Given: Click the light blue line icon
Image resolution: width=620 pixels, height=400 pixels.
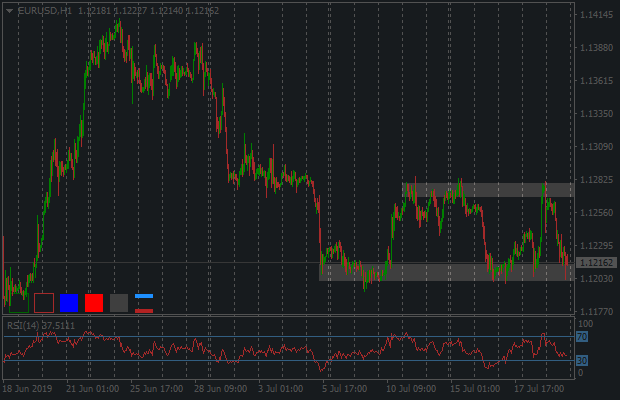Looking at the screenshot, I should [x=144, y=296].
